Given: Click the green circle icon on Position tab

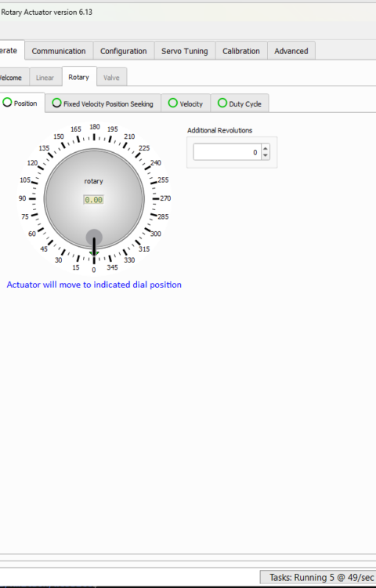Looking at the screenshot, I should [7, 103].
